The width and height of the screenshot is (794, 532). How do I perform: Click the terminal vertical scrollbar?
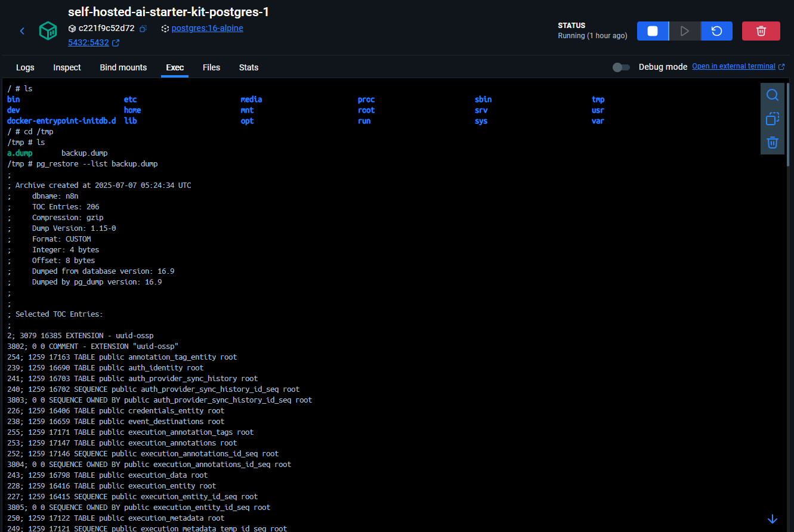pos(789,125)
